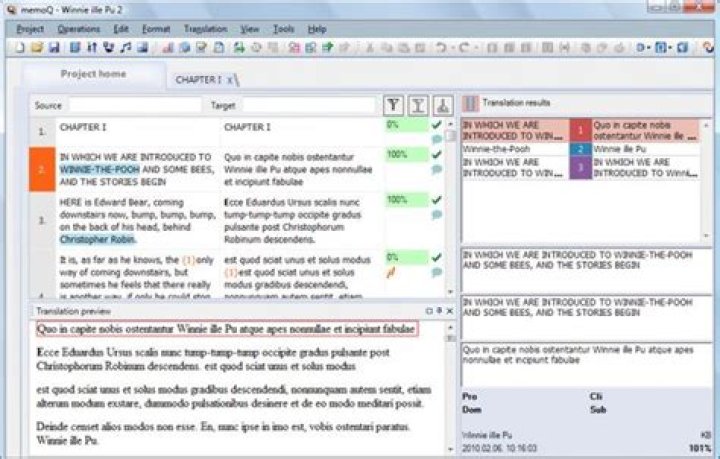Screen dimensions: 720x459
Task: Open the Project menu
Action: (x=30, y=29)
